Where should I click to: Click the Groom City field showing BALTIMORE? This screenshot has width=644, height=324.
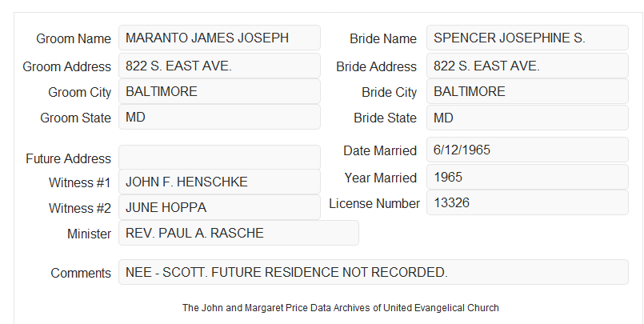(x=219, y=91)
